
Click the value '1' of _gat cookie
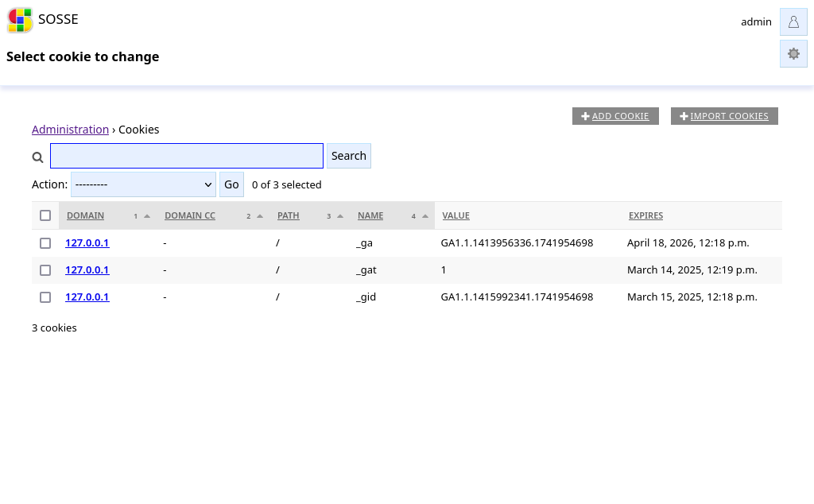pyautogui.click(x=444, y=270)
